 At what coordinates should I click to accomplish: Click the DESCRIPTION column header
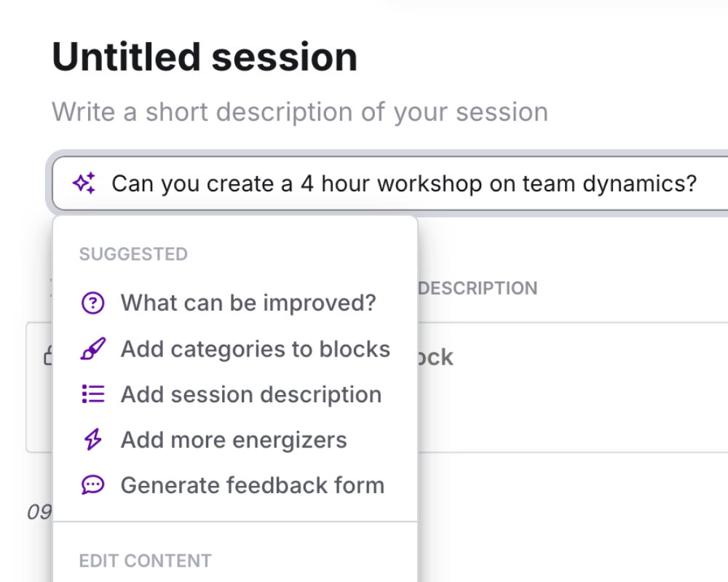click(478, 288)
